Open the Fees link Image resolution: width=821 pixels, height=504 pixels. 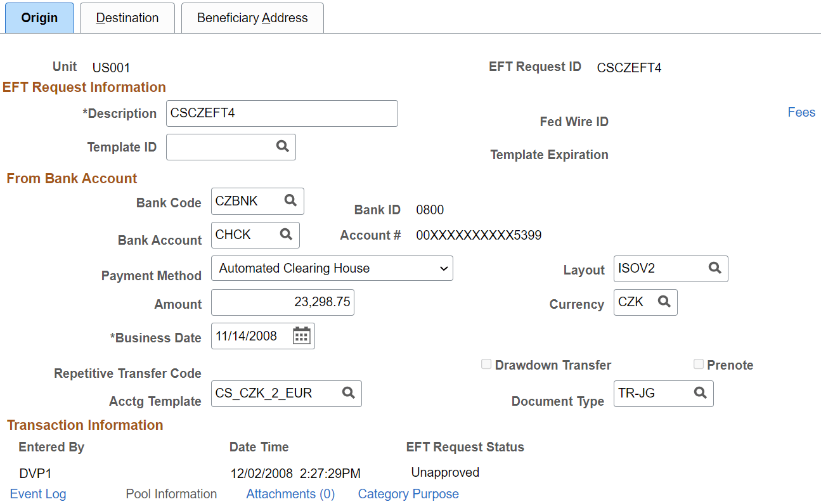[801, 112]
